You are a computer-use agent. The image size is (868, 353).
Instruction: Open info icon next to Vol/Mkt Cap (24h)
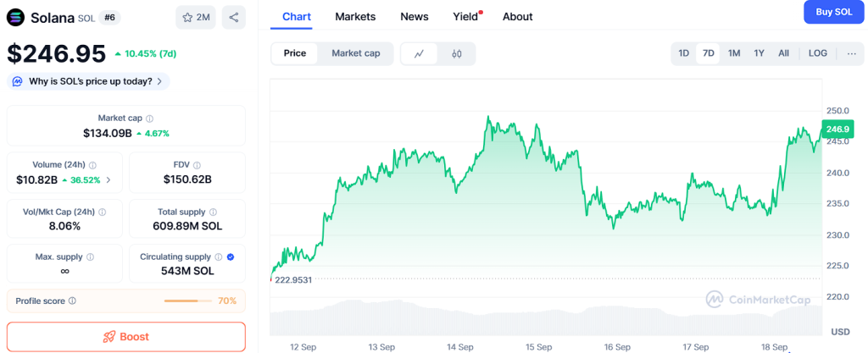click(x=103, y=212)
